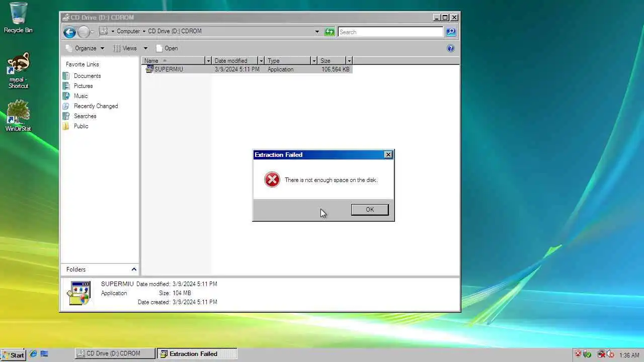Click the drive icon in the address bar
644x362 pixels.
pos(104,31)
